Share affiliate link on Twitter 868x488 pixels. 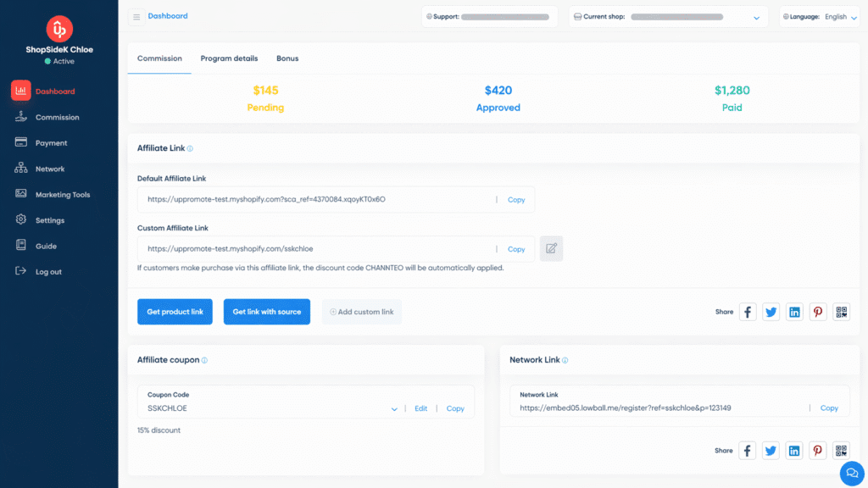click(x=771, y=311)
